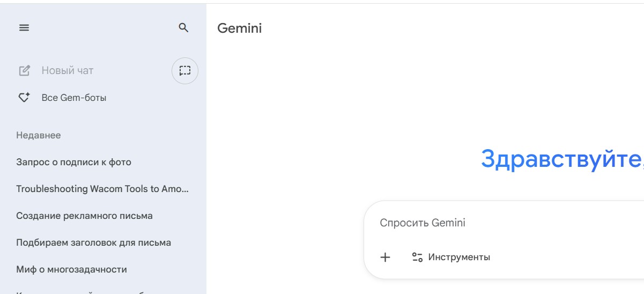Click the search magnifier icon in sidebar

183,28
